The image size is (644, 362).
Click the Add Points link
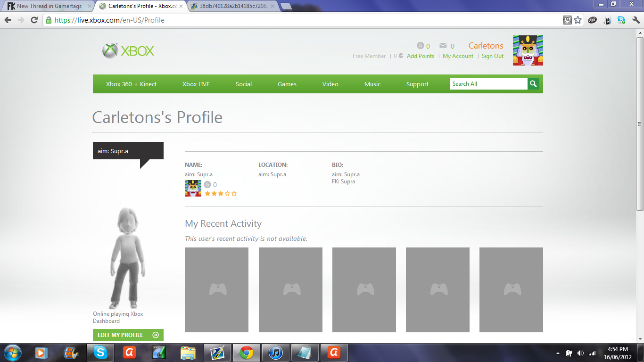(421, 56)
